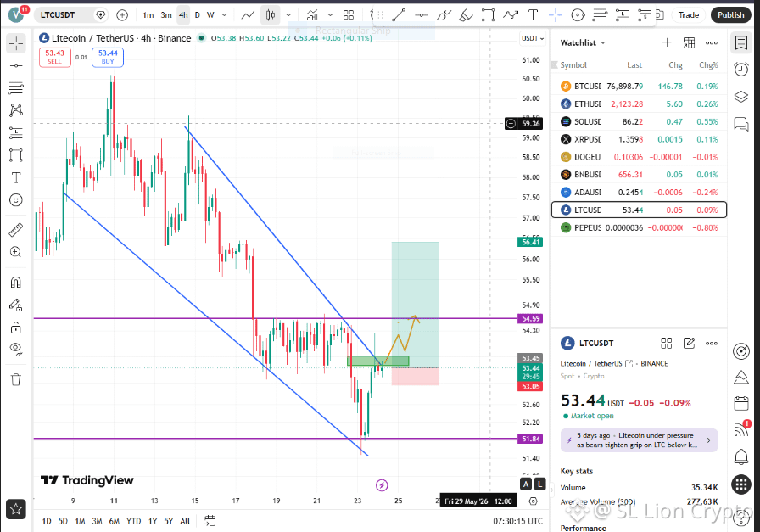
Task: Click the BUY 53.44 button
Action: [108, 57]
